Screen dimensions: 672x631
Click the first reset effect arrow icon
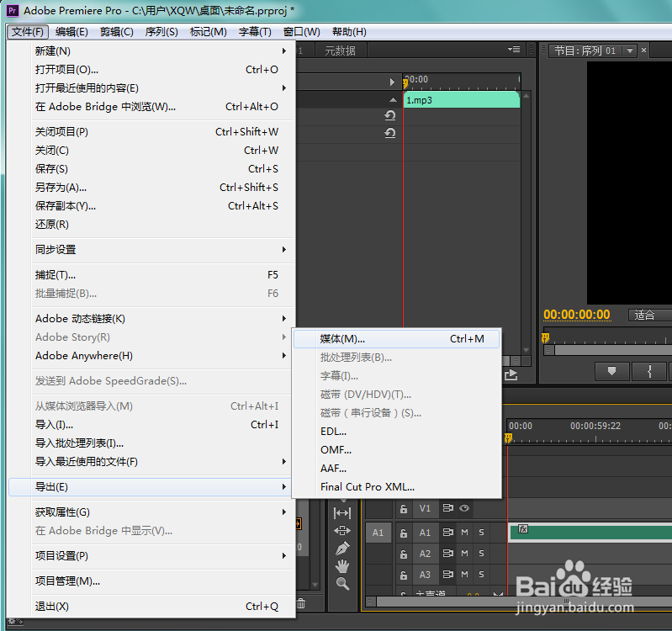[390, 115]
